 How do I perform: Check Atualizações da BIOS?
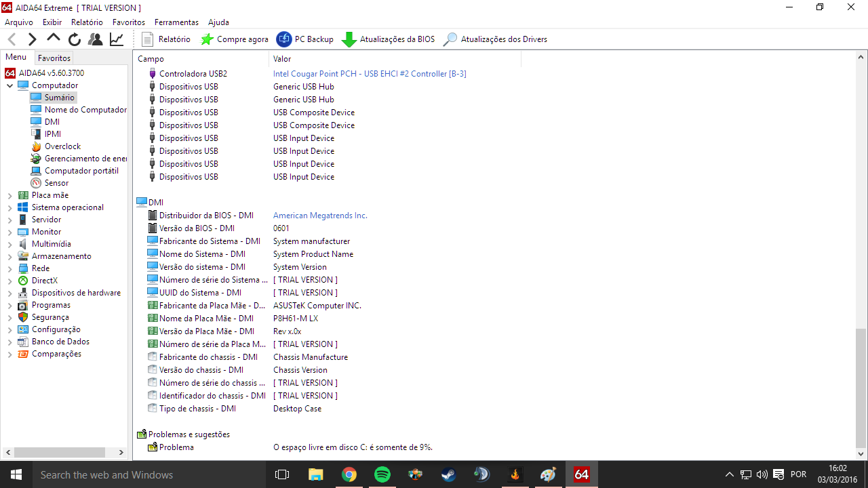(x=388, y=39)
